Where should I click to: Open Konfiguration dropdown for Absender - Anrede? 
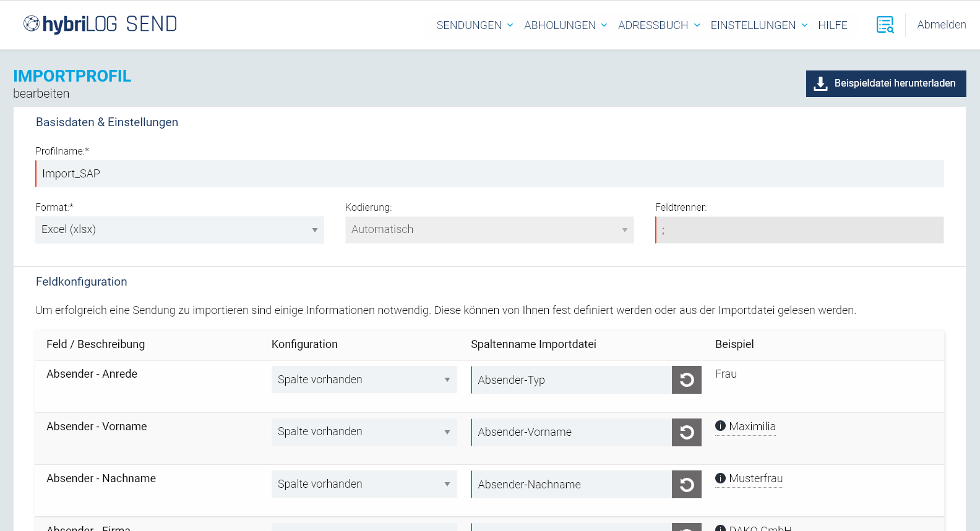coord(364,380)
